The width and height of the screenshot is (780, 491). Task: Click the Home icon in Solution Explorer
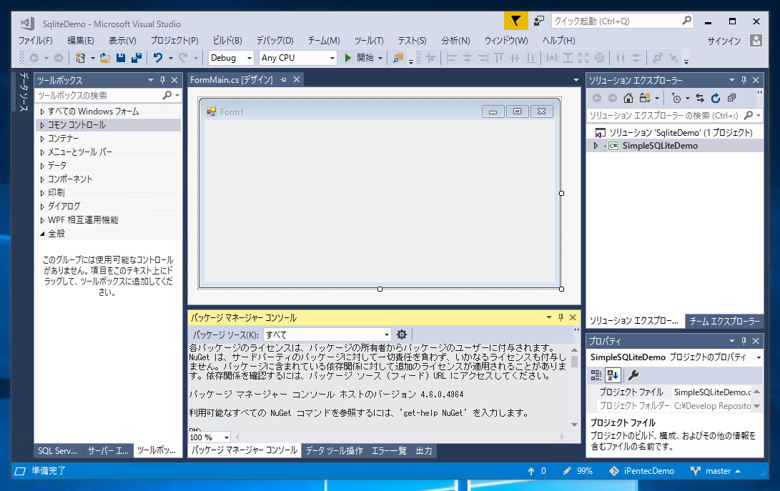pyautogui.click(x=628, y=98)
